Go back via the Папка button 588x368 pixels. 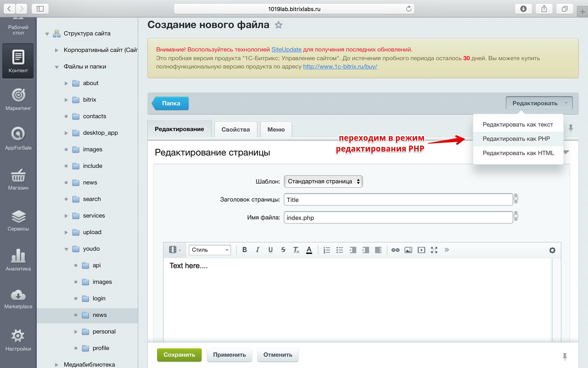pyautogui.click(x=170, y=103)
